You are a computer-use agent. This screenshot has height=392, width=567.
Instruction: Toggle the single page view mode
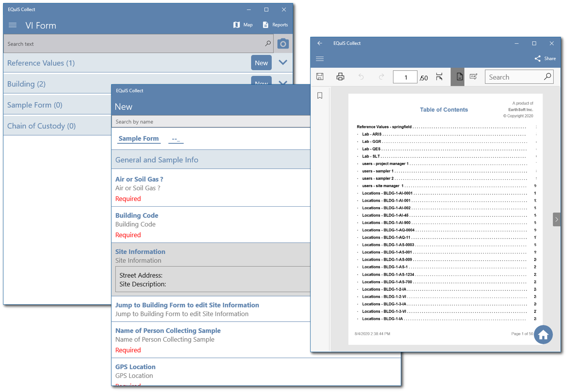tap(459, 77)
